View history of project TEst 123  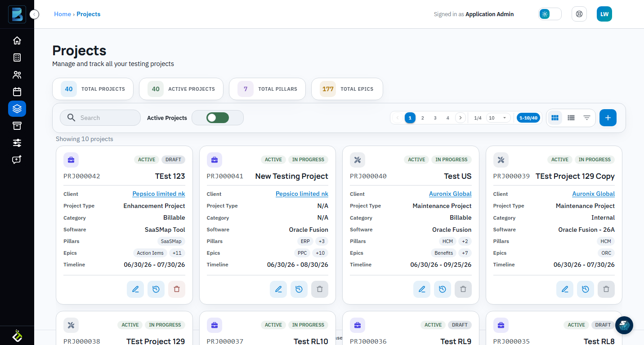(156, 289)
